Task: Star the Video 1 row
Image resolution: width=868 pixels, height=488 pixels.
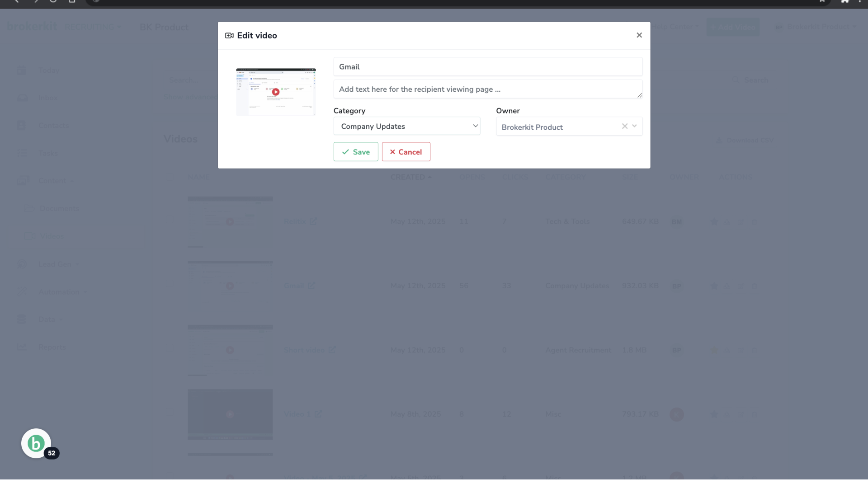Action: coord(714,414)
